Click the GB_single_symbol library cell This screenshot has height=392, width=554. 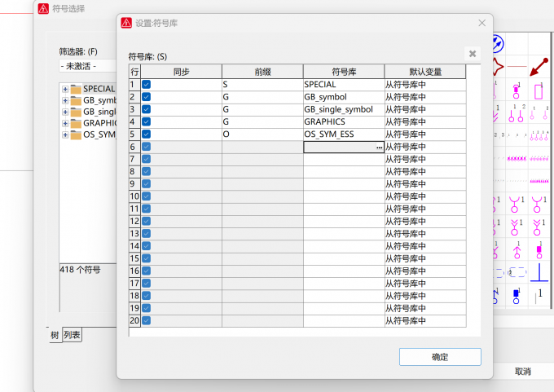pos(344,109)
